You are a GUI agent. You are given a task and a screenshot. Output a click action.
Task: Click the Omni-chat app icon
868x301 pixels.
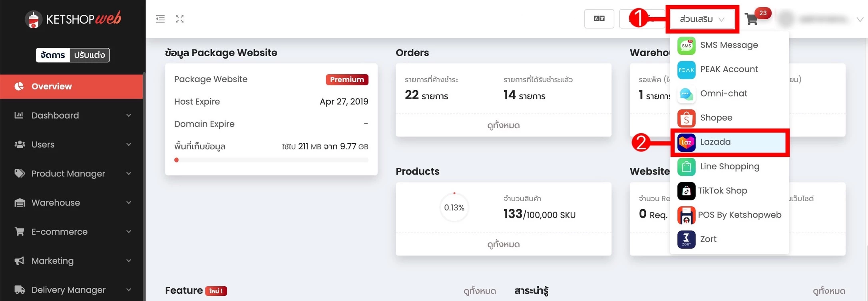686,94
